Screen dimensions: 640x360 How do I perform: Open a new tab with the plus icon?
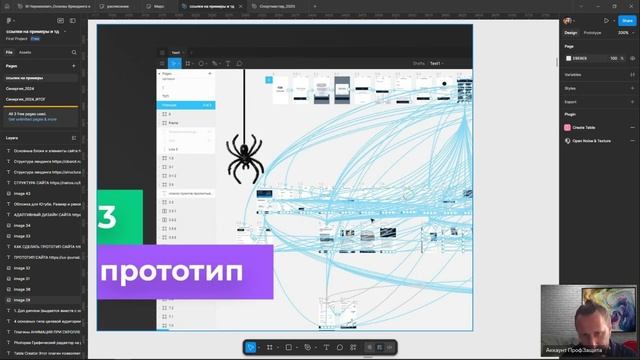pyautogui.click(x=315, y=7)
